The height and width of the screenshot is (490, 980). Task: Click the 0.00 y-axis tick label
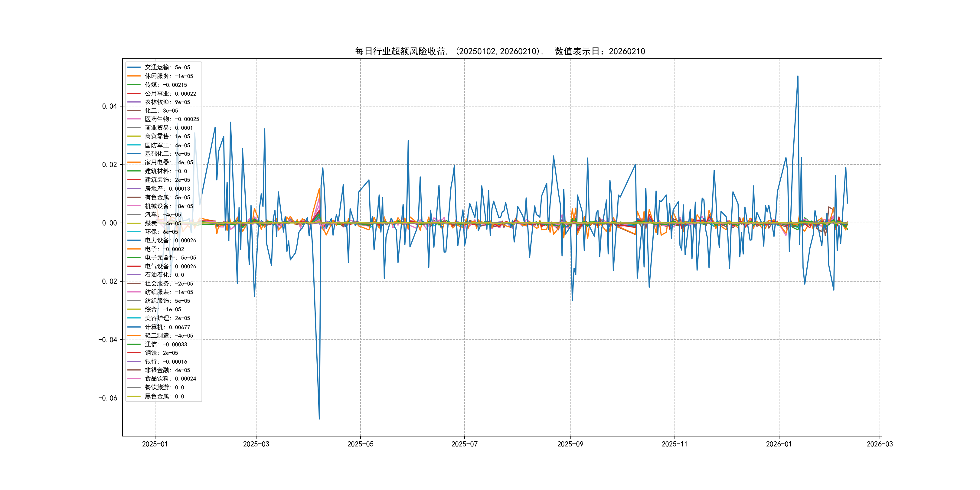point(109,223)
